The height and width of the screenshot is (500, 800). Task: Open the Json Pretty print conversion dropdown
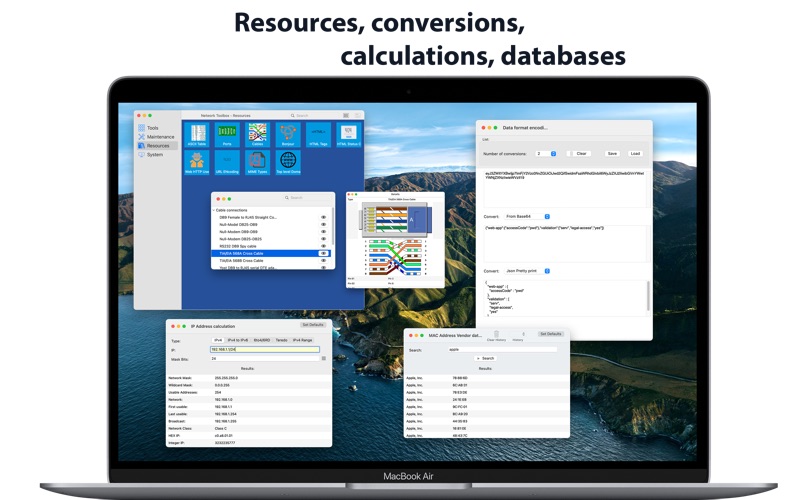[x=527, y=271]
